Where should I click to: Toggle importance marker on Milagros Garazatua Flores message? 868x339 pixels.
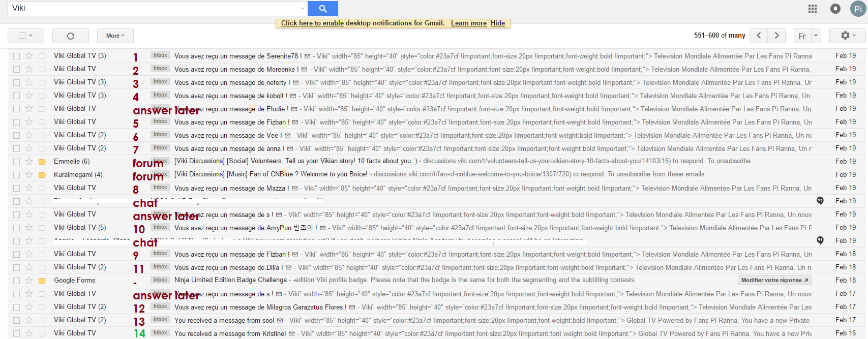tap(42, 307)
